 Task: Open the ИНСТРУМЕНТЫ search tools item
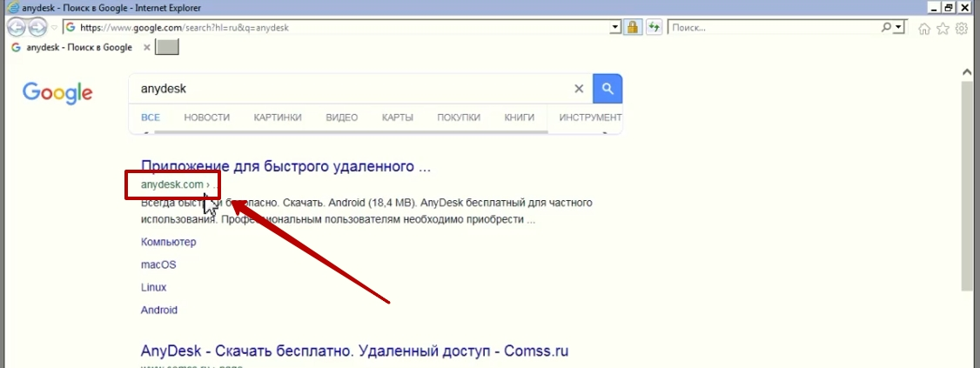(591, 117)
